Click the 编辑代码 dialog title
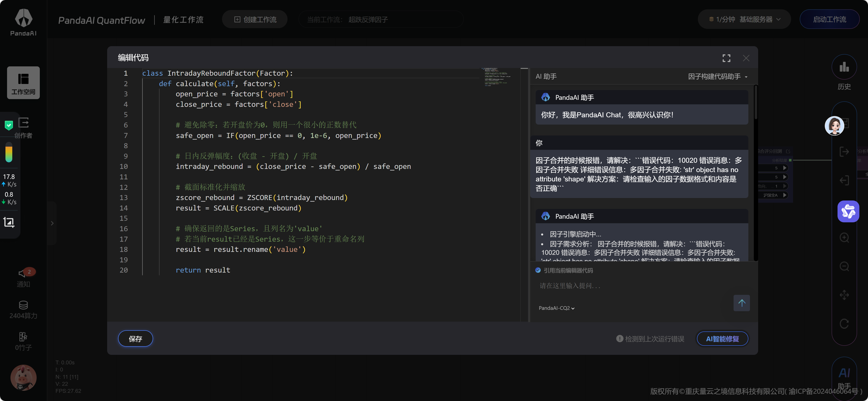Viewport: 868px width, 401px height. pos(133,58)
